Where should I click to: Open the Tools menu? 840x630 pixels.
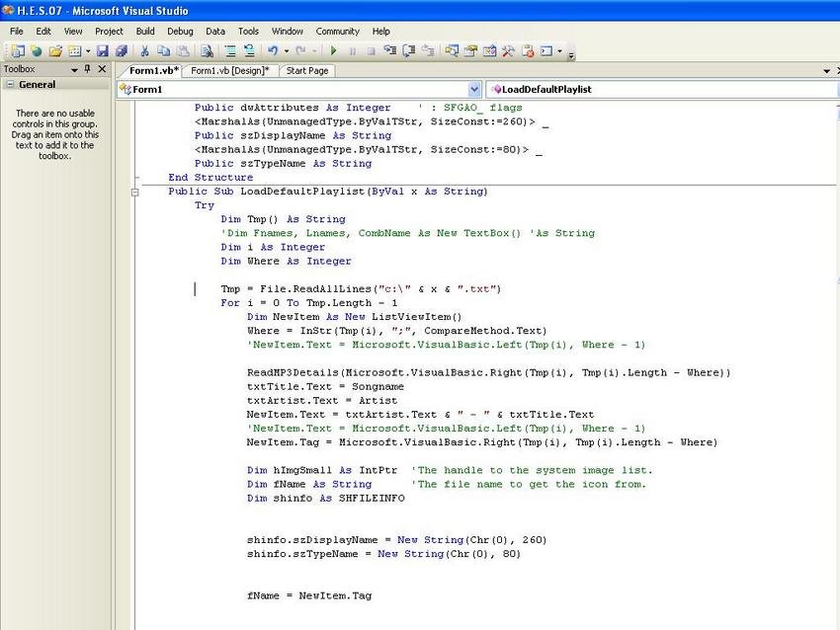(248, 31)
